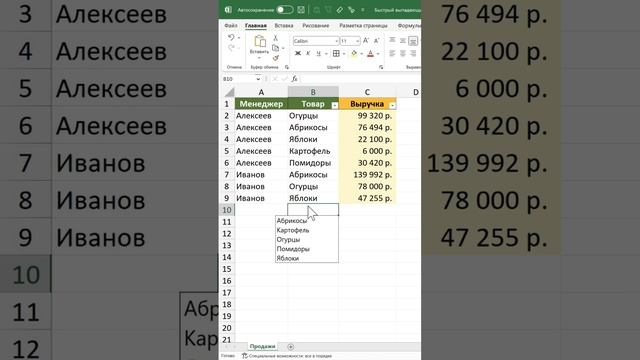The width and height of the screenshot is (640, 360).
Task: Click the Undo arrow icon
Action: point(231,38)
